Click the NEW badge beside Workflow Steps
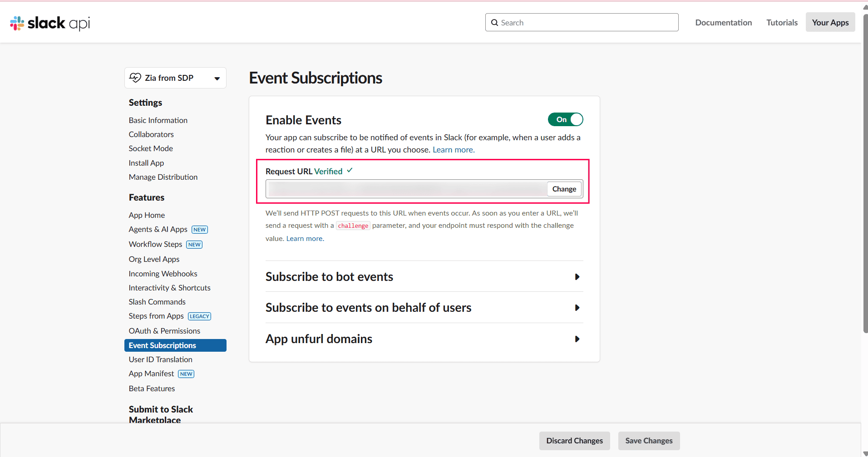 click(x=194, y=245)
